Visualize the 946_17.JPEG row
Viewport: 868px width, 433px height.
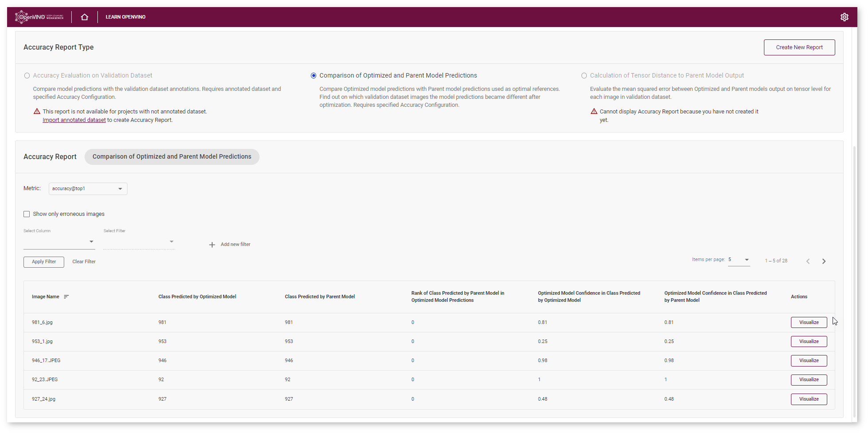tap(809, 361)
